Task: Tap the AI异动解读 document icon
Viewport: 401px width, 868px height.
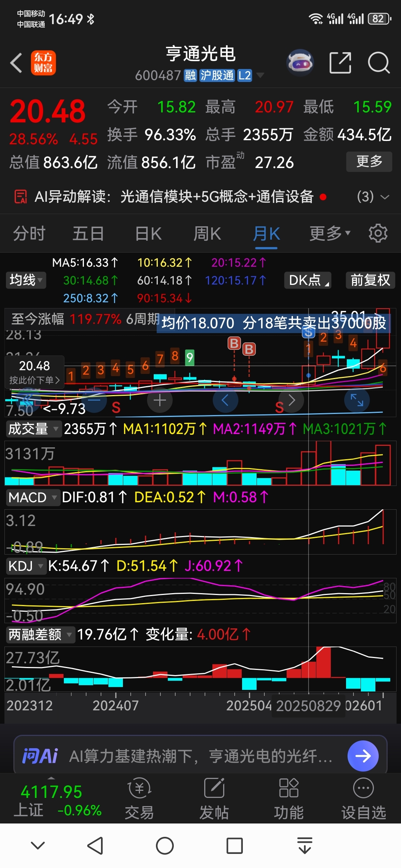Action: point(21,197)
